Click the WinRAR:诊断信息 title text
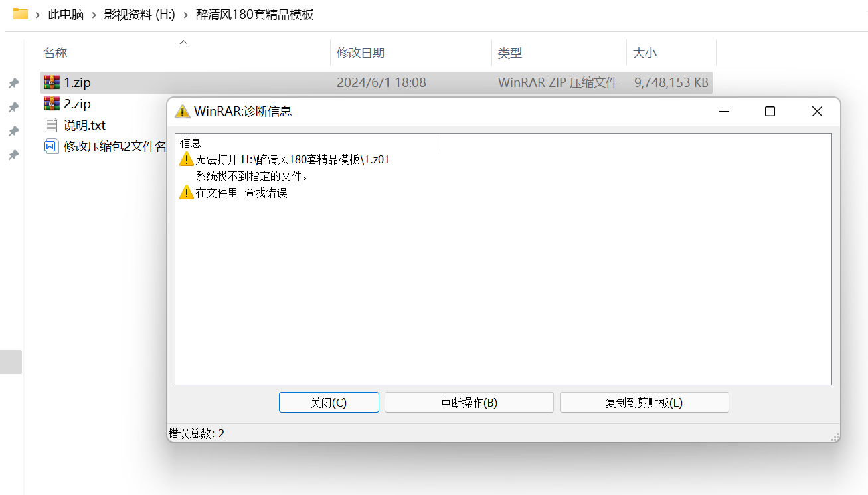 coord(242,111)
